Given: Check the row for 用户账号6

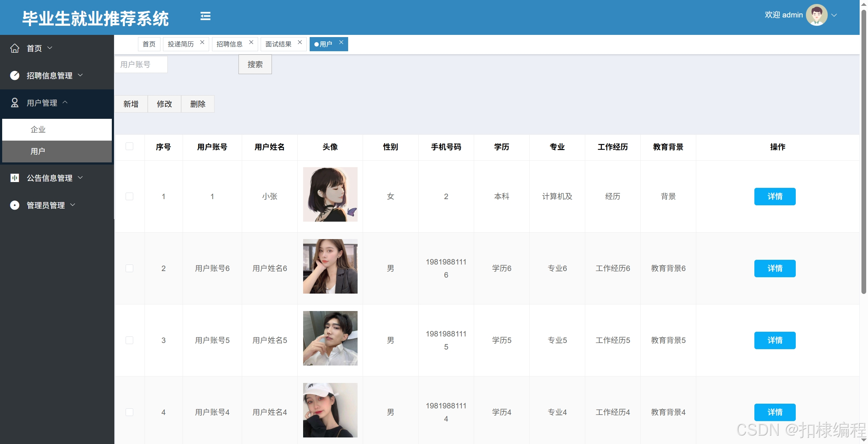Looking at the screenshot, I should click(129, 268).
